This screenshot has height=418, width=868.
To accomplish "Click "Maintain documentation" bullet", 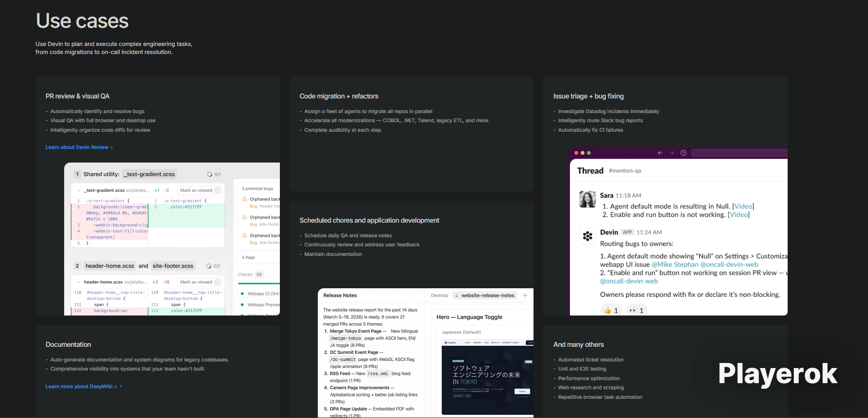I will pyautogui.click(x=333, y=254).
